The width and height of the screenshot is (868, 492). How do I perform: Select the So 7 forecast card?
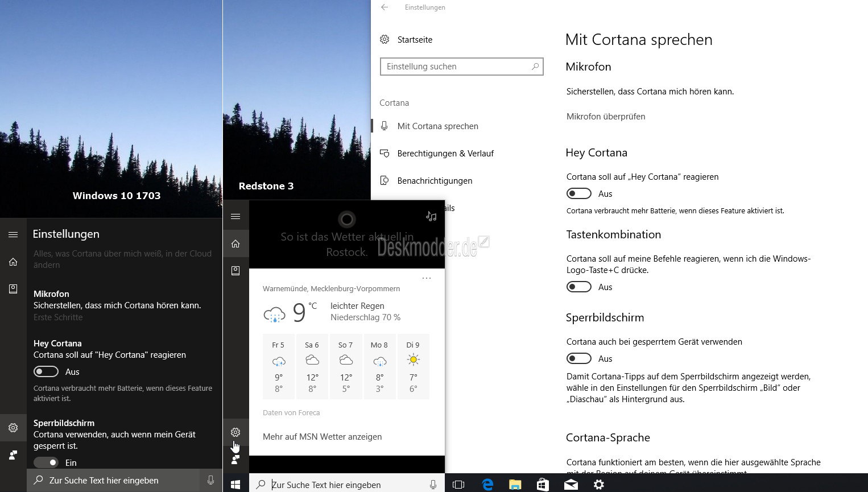pyautogui.click(x=346, y=367)
